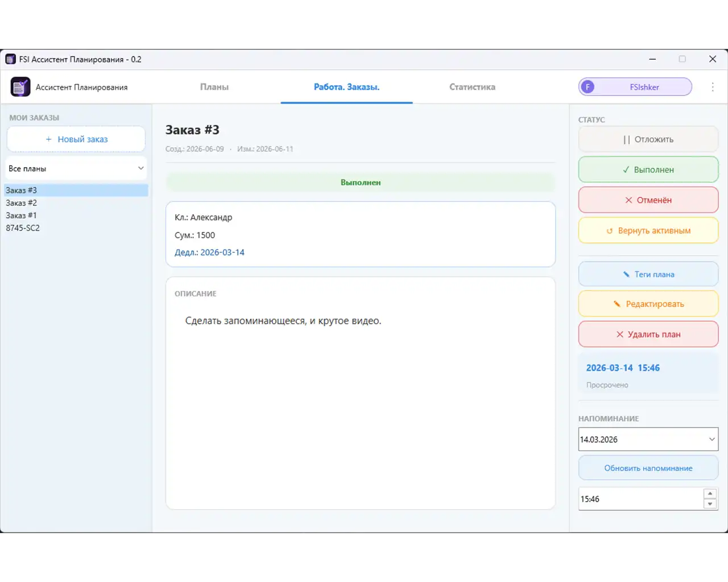Open the reminder date dropdown 14.03.2026
Image resolution: width=728 pixels, height=582 pixels.
[x=648, y=439]
